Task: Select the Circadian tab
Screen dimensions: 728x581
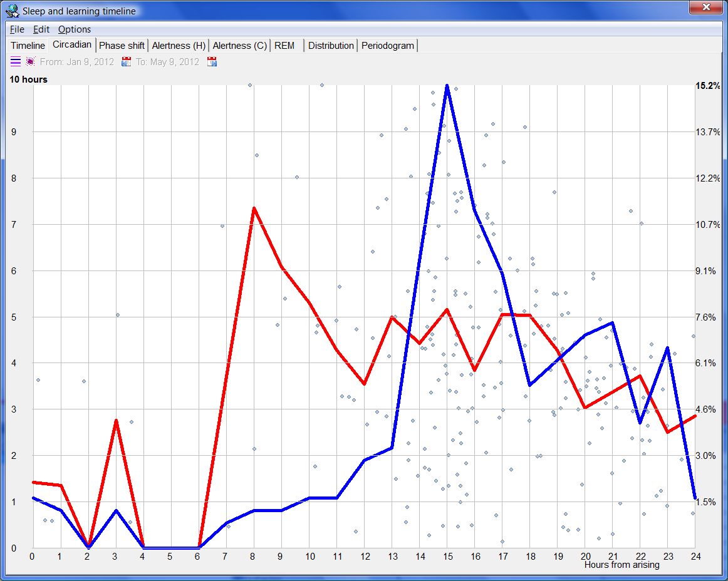Action: point(72,44)
